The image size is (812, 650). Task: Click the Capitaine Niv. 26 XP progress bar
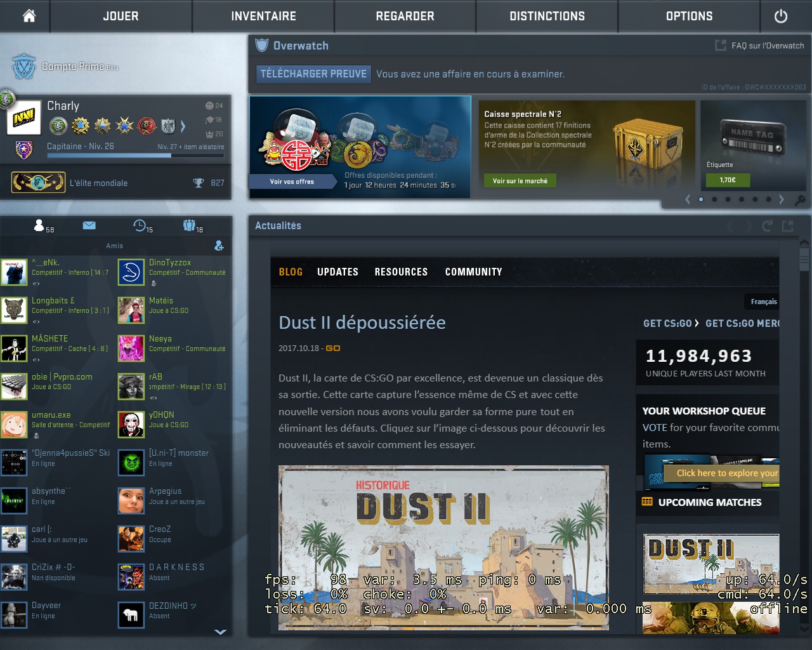point(135,155)
